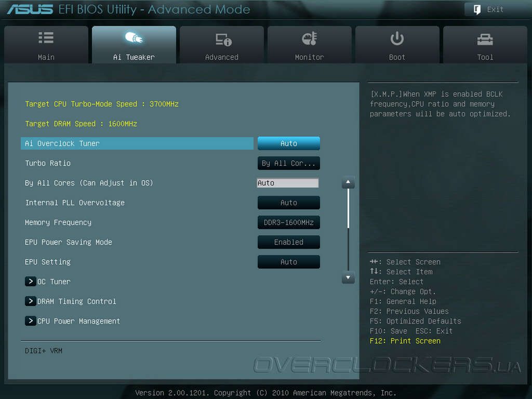Click the DIGI+ VRM heading
532x399 pixels.
pos(44,351)
